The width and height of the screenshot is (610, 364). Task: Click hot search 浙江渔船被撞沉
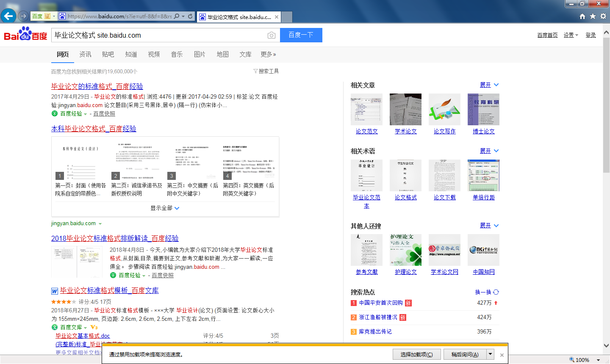pyautogui.click(x=378, y=317)
